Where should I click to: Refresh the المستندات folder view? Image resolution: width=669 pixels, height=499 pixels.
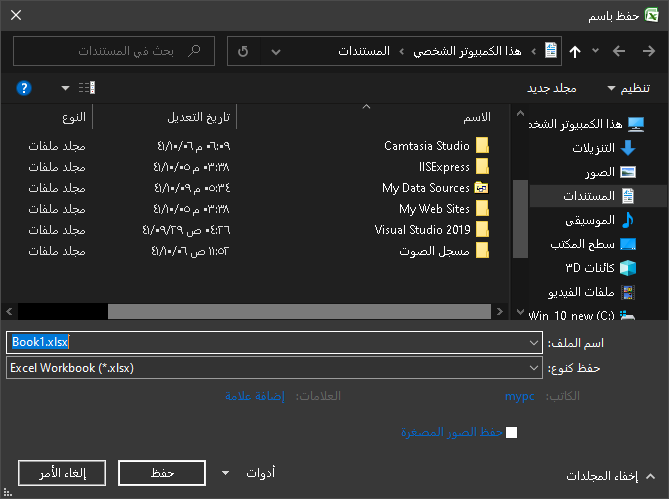[x=243, y=51]
